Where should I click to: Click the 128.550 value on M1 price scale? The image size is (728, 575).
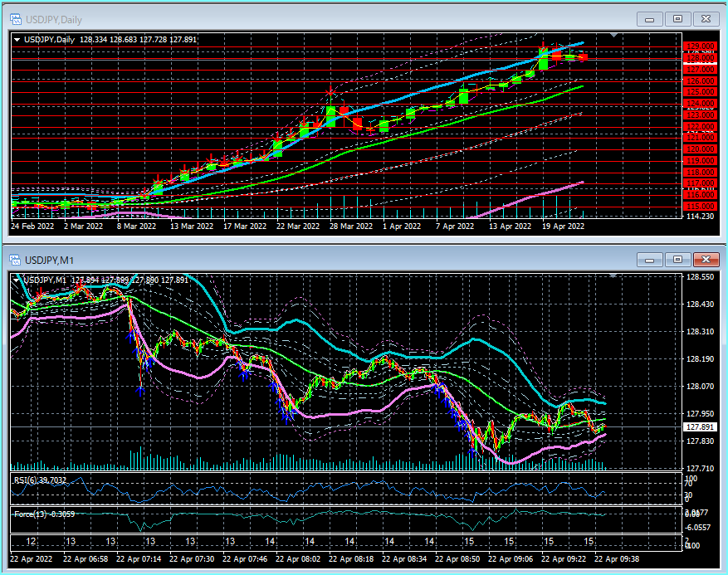point(700,277)
